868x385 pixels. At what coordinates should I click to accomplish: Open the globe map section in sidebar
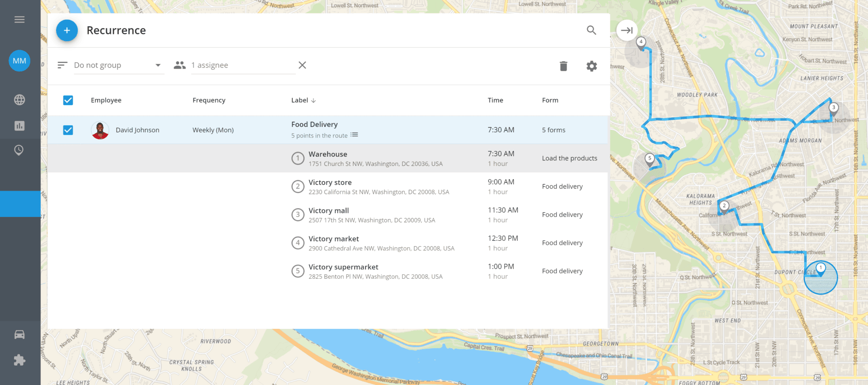click(19, 100)
